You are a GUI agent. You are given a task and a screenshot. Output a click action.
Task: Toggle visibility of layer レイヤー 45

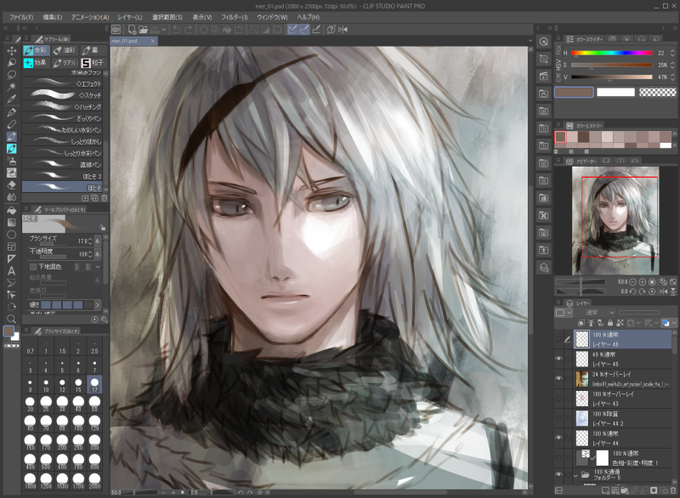pos(559,359)
